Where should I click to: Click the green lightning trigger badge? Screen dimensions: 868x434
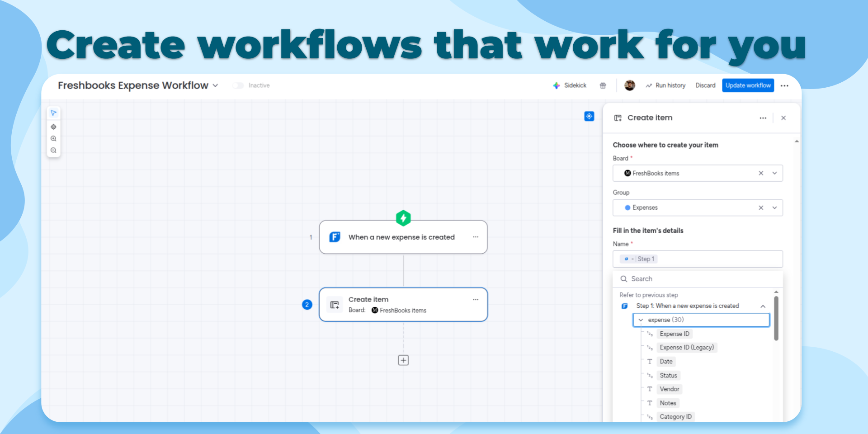pyautogui.click(x=403, y=218)
